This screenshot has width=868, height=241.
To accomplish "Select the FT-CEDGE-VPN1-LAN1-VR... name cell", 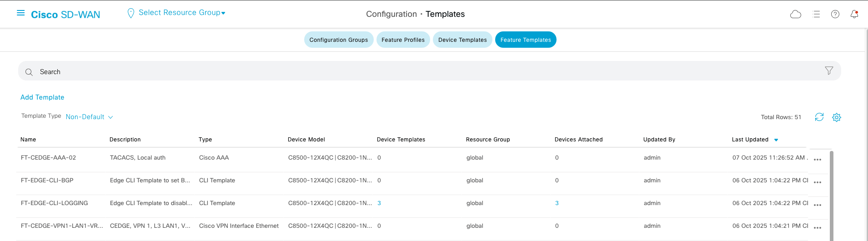I will 62,226.
